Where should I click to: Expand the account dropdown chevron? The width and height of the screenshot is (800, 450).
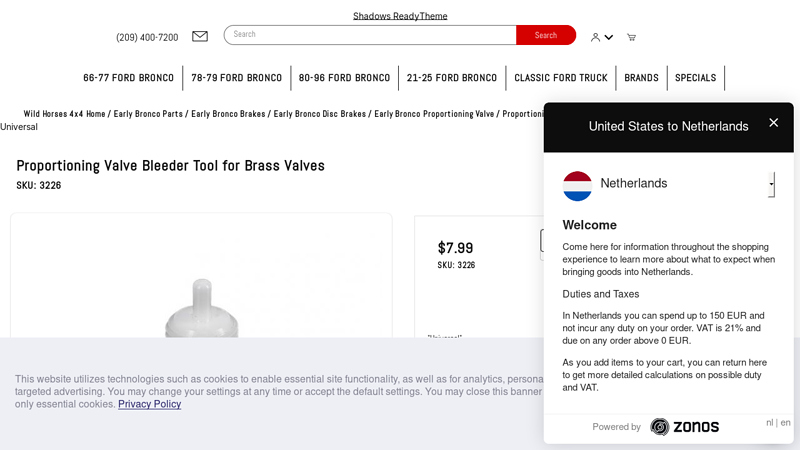click(609, 38)
